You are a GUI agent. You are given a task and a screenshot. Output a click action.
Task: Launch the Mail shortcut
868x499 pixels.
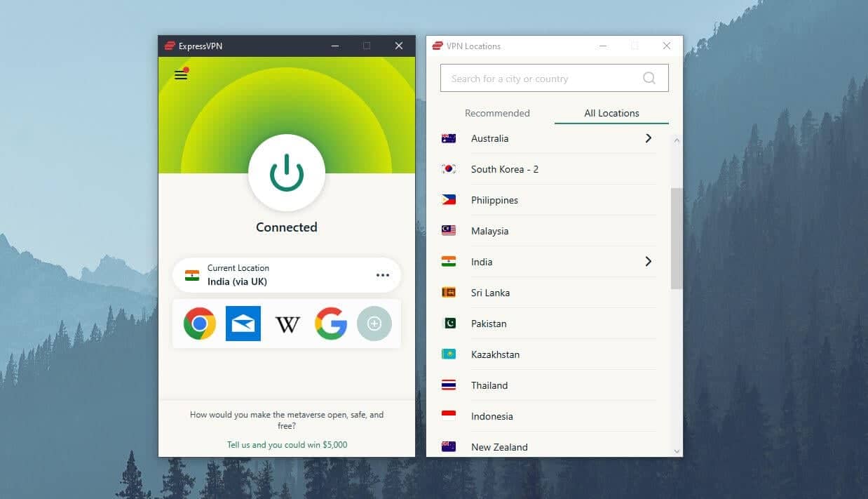(x=243, y=324)
